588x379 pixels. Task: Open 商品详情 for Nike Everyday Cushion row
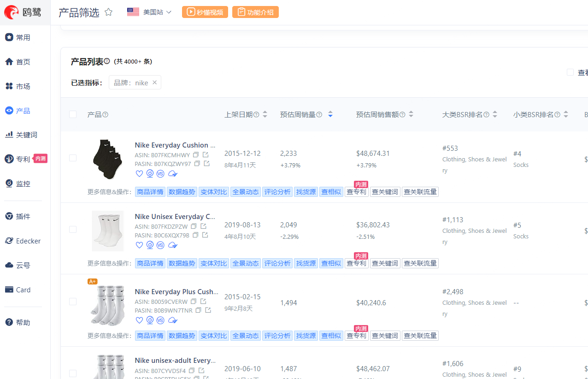click(x=150, y=192)
